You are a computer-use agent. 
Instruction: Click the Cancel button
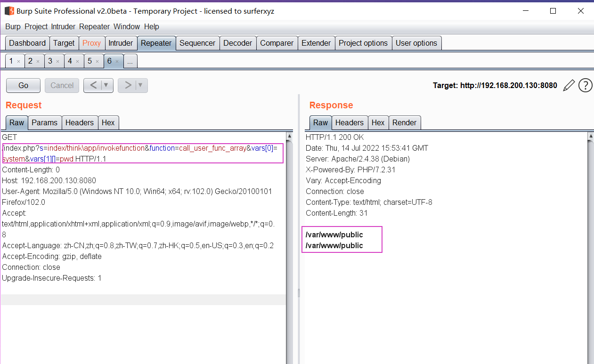pyautogui.click(x=62, y=85)
